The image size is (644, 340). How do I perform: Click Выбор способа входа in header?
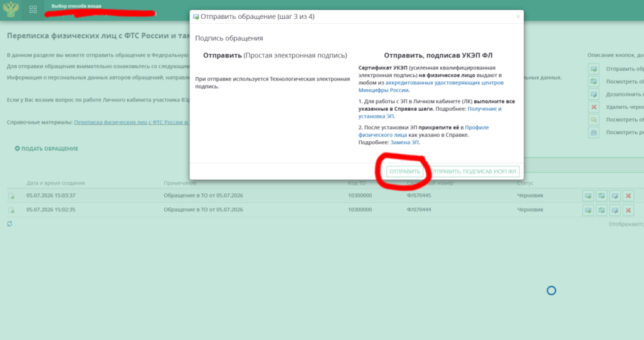pos(76,6)
